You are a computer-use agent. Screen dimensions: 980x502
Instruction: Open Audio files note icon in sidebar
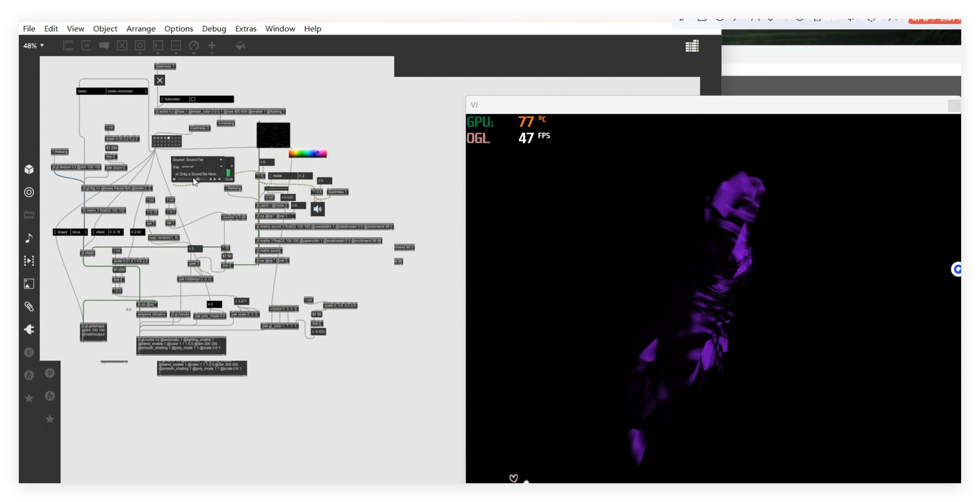pos(29,238)
